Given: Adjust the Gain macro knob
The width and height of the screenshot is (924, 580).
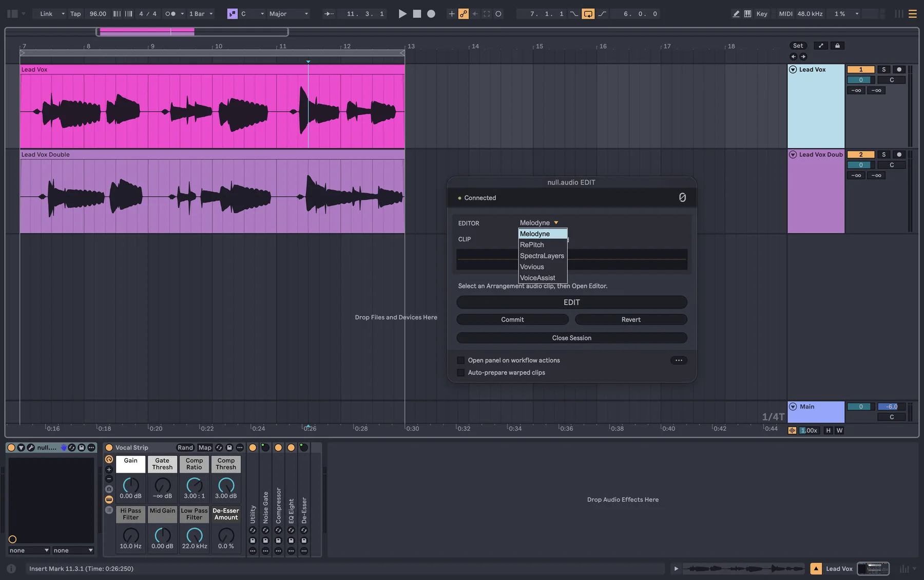Looking at the screenshot, I should click(131, 484).
